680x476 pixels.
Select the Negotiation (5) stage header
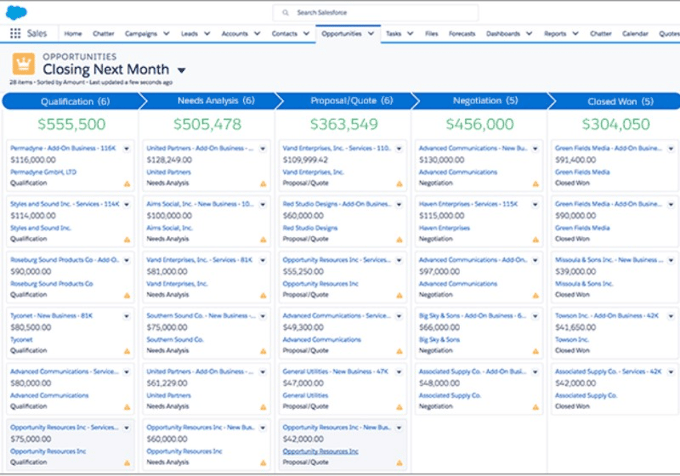[483, 101]
